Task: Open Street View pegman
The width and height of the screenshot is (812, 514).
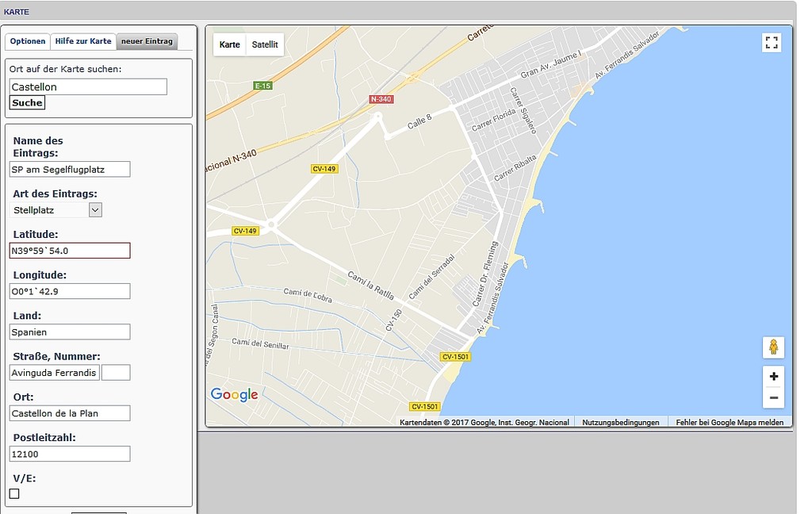Action: (x=773, y=347)
